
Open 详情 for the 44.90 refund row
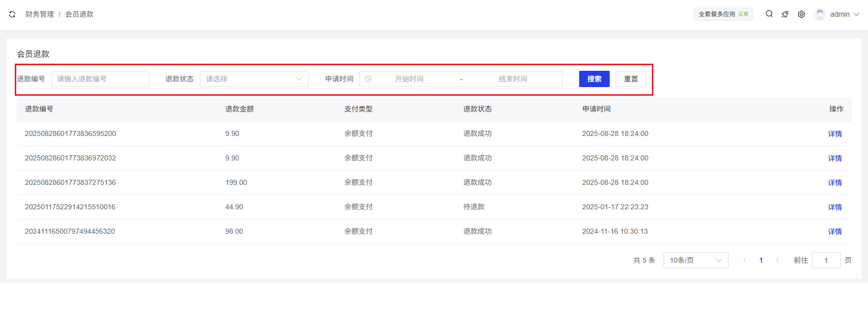click(834, 207)
